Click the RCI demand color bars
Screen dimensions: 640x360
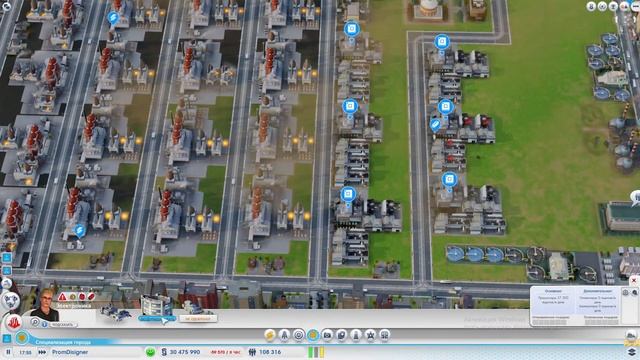[x=316, y=352]
